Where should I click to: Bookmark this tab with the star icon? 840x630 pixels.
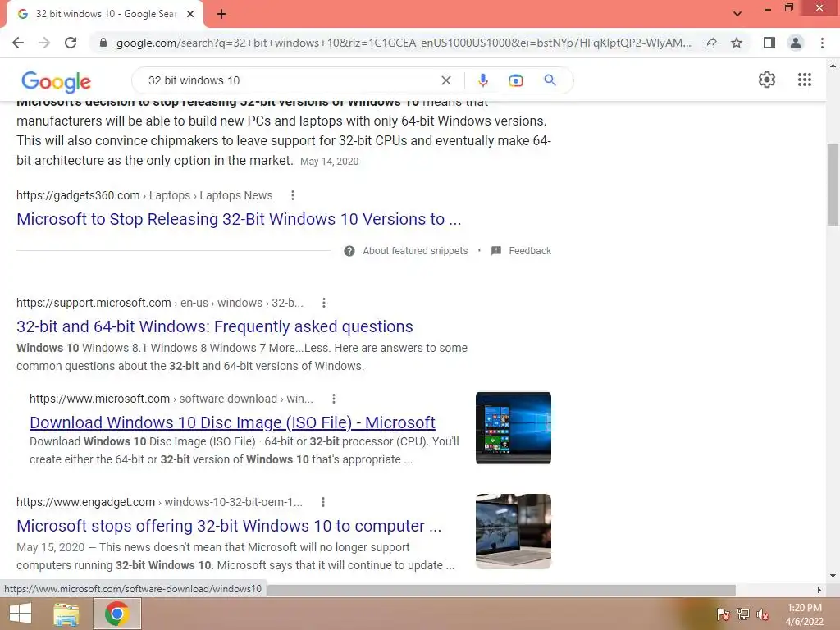[x=737, y=43]
